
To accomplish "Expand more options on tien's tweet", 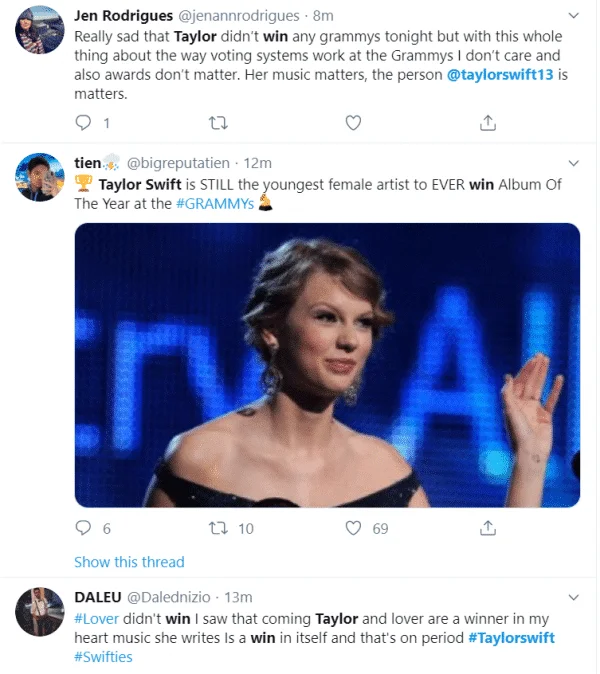I will point(572,162).
